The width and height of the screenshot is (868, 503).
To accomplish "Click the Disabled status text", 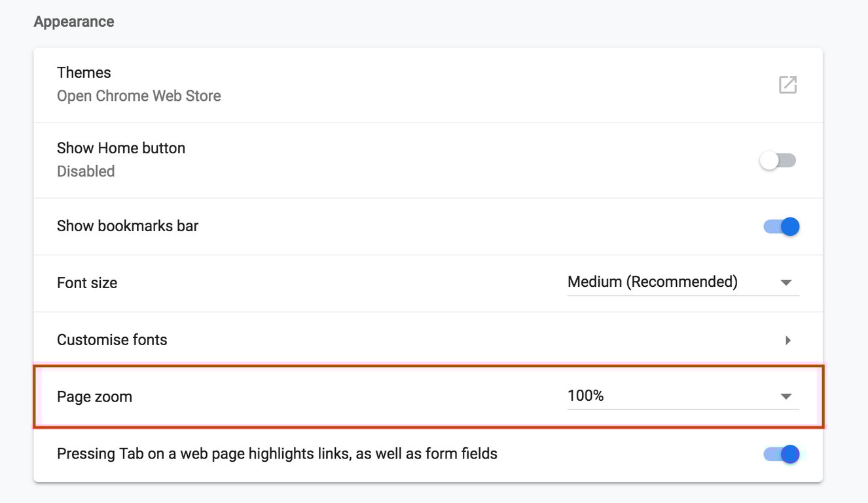I will pos(86,172).
